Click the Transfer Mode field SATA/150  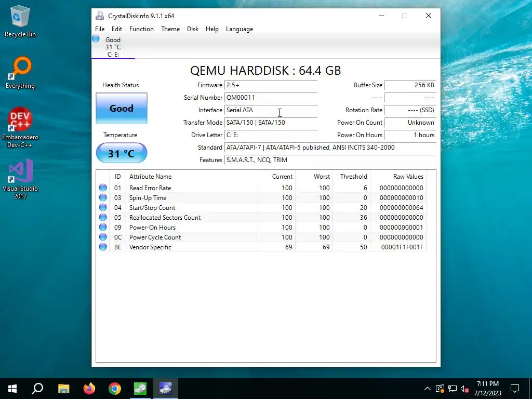271,123
